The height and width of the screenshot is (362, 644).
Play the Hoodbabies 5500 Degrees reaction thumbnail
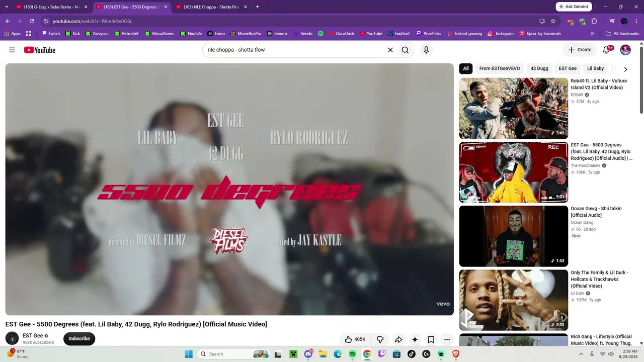514,172
